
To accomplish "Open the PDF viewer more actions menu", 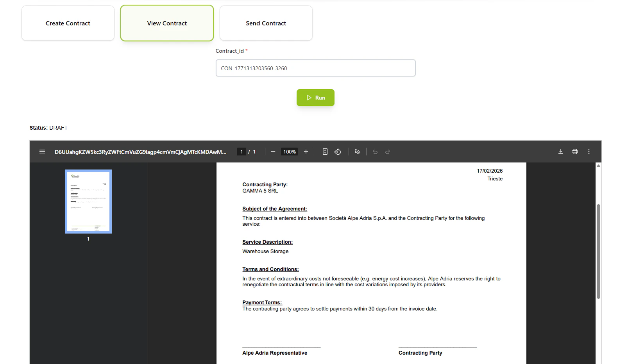I will (x=589, y=152).
